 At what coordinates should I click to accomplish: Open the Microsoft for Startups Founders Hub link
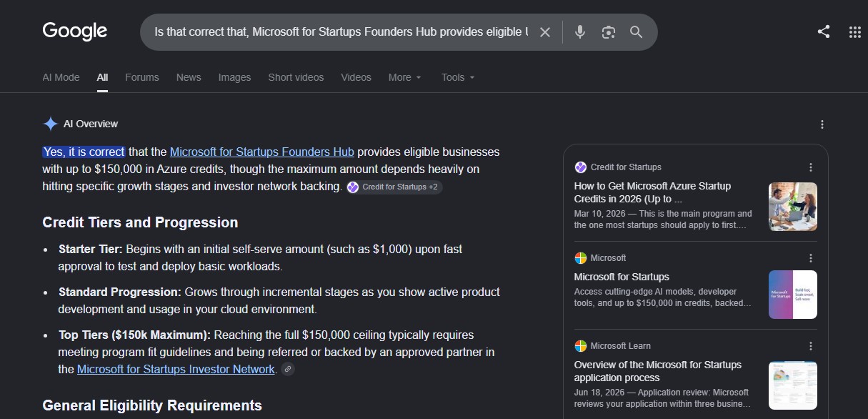pyautogui.click(x=262, y=152)
